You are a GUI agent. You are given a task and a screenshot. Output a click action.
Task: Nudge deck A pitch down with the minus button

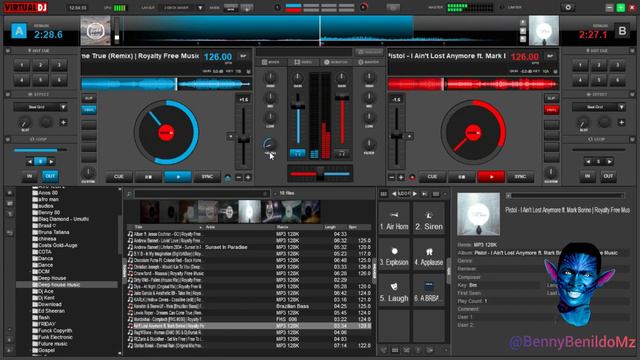point(239,178)
